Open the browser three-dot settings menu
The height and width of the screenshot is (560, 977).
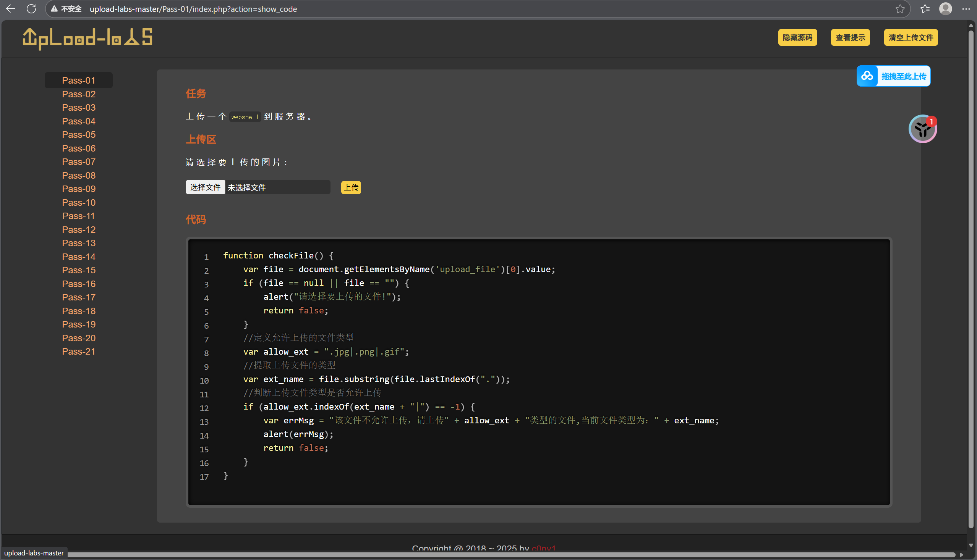coord(966,9)
